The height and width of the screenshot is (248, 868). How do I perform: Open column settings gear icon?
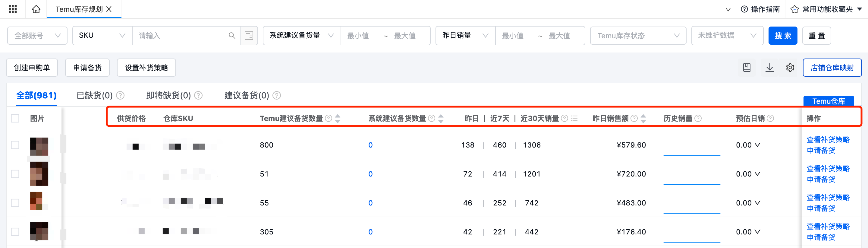pos(790,68)
